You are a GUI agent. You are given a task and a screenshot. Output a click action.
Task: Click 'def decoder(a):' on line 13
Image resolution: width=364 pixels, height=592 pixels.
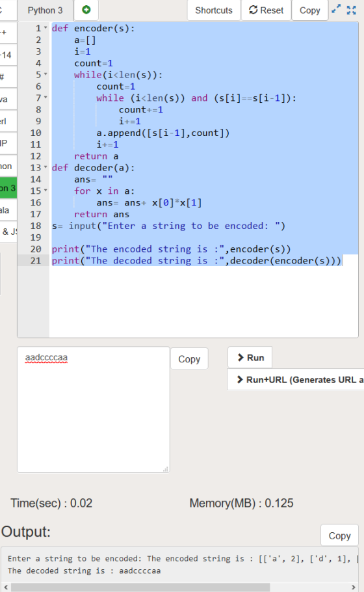93,168
